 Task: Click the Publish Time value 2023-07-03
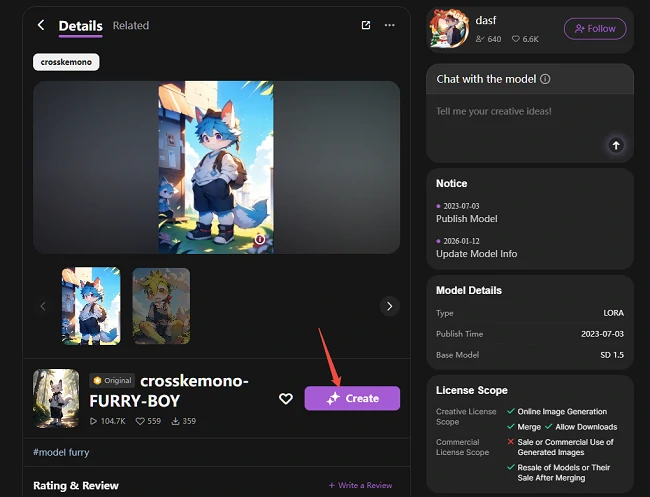[602, 334]
